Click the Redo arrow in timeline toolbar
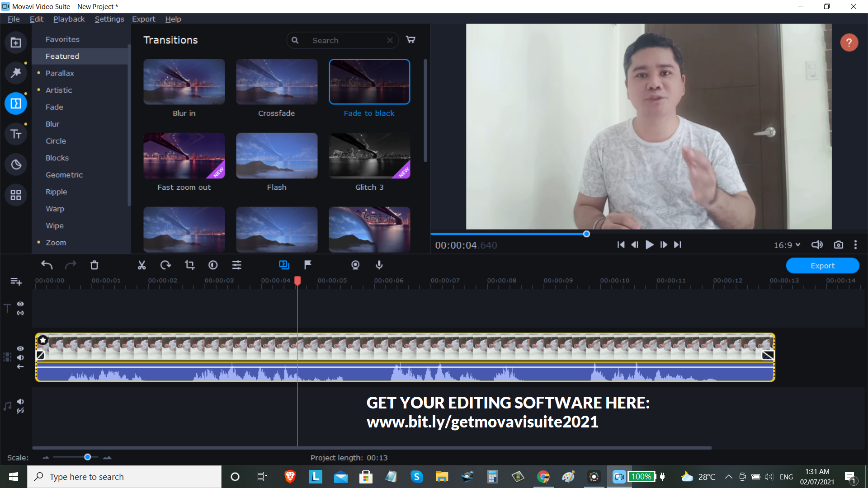Screen dimensions: 868x488 pos(71,265)
